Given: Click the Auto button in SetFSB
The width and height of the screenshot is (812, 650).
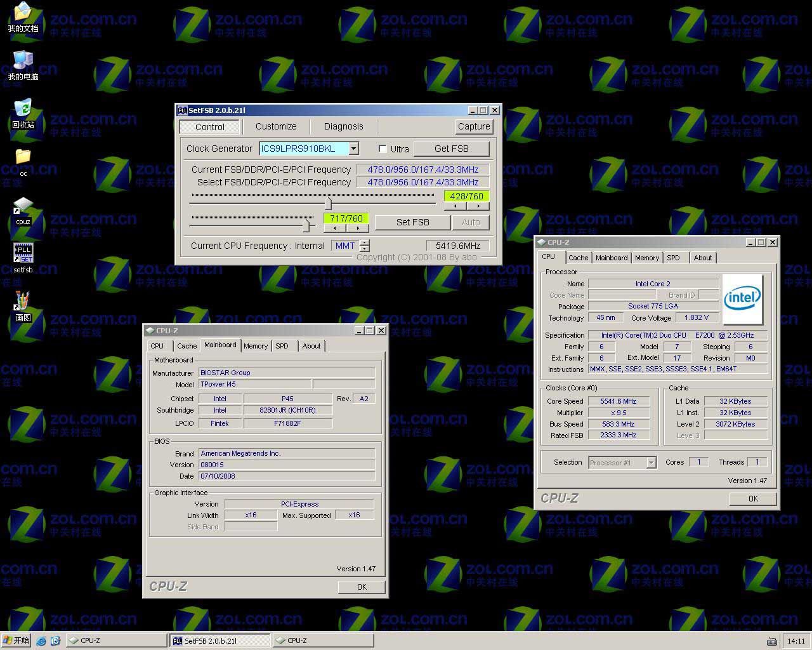Looking at the screenshot, I should pyautogui.click(x=471, y=222).
